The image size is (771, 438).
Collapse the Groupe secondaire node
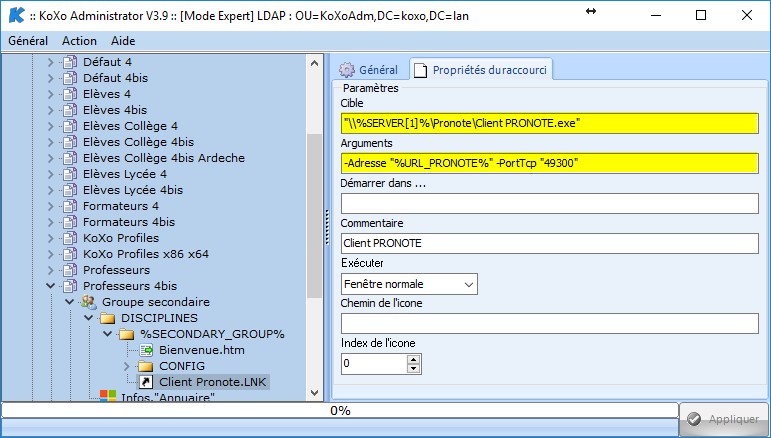coord(69,302)
